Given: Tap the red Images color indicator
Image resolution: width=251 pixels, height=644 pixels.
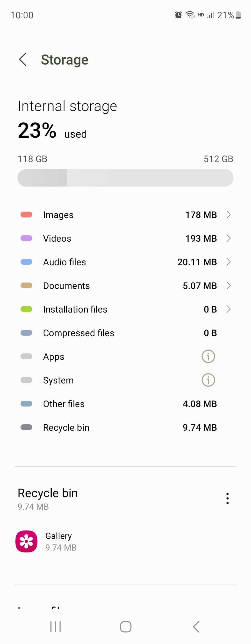Looking at the screenshot, I should (26, 215).
